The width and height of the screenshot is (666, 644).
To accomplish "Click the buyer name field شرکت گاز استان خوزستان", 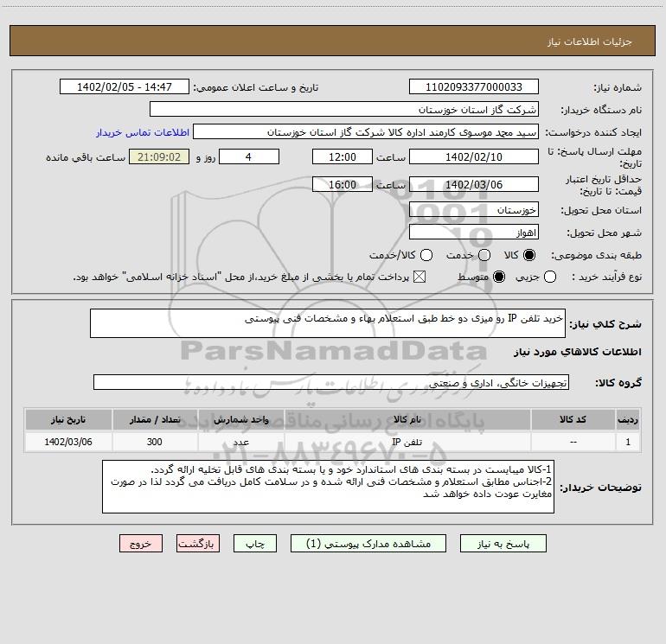I will point(344,110).
